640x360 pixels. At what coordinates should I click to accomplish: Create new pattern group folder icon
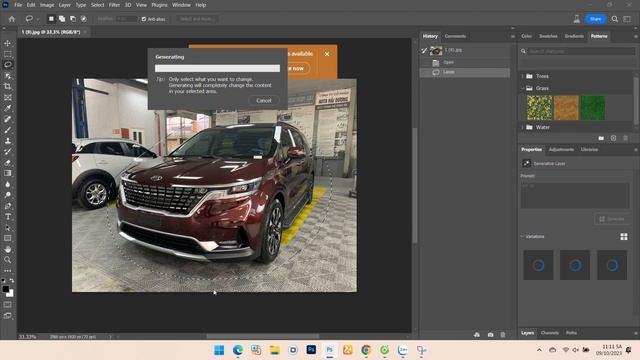point(601,138)
